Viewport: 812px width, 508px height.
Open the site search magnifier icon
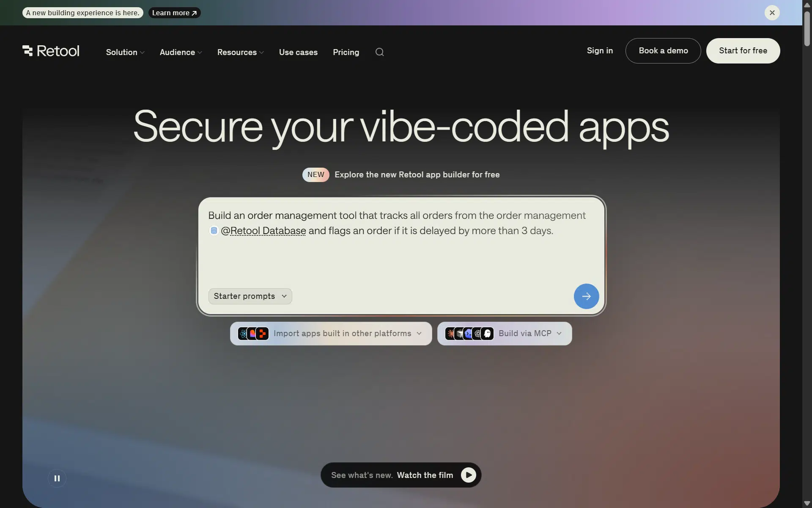[x=380, y=52]
